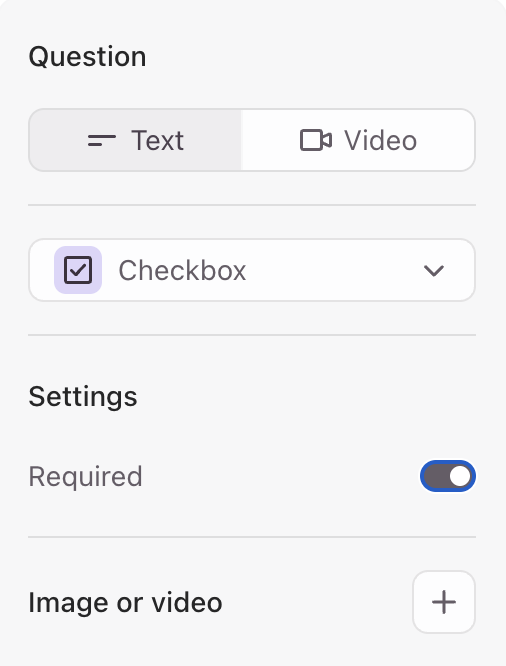Add an image or video attachment
This screenshot has height=666, width=506.
(444, 602)
